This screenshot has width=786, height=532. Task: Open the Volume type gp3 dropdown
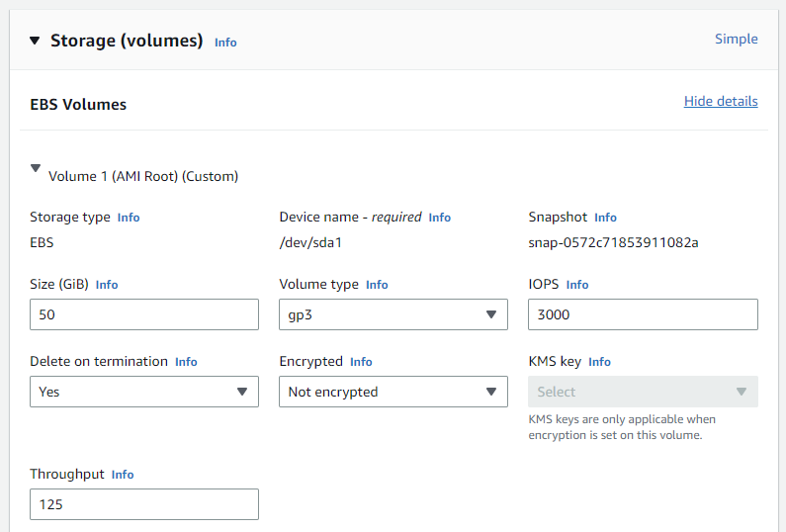click(x=393, y=314)
